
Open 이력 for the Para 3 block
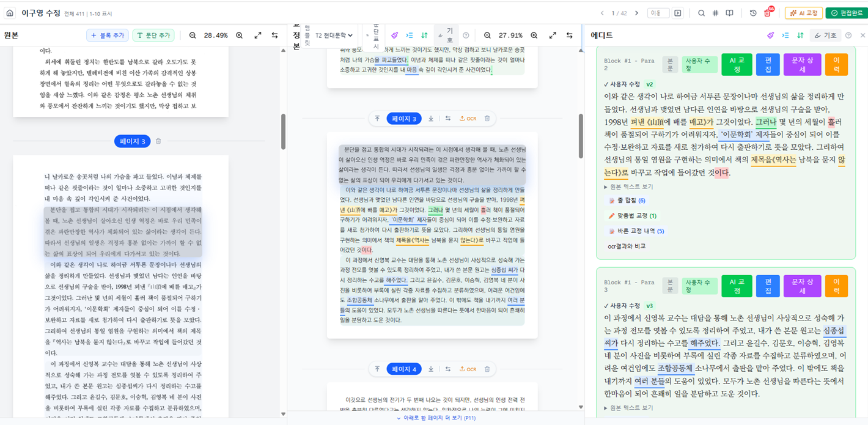836,286
